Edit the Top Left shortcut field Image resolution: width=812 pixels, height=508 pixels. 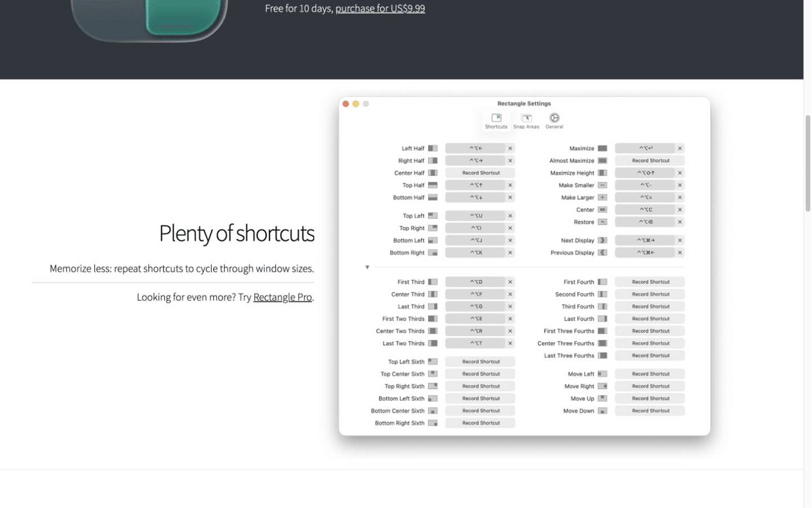[x=475, y=216]
